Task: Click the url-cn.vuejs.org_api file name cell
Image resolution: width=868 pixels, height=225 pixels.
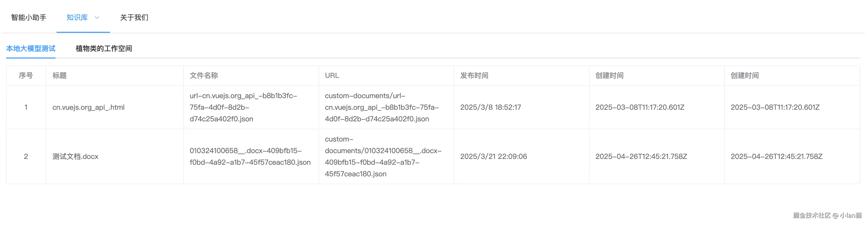Action: (243, 107)
